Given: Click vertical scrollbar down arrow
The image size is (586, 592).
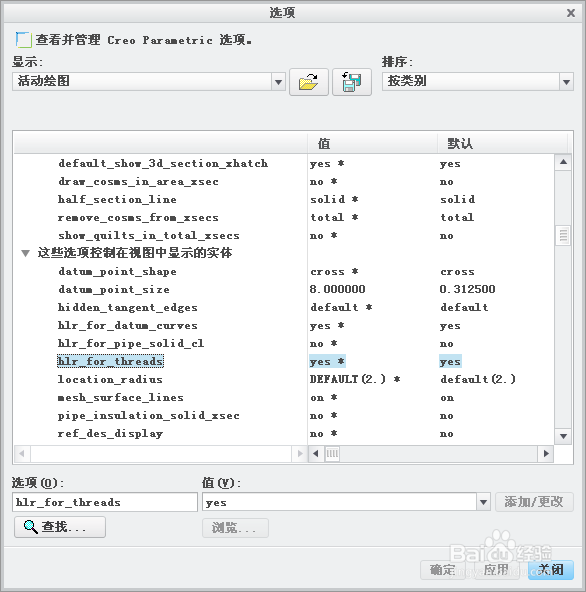Looking at the screenshot, I should pos(563,436).
